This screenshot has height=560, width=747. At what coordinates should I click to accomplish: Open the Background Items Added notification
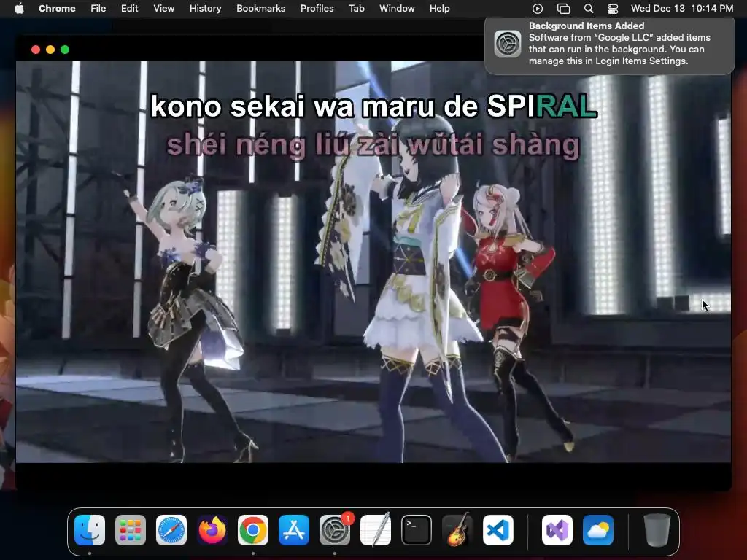point(609,46)
